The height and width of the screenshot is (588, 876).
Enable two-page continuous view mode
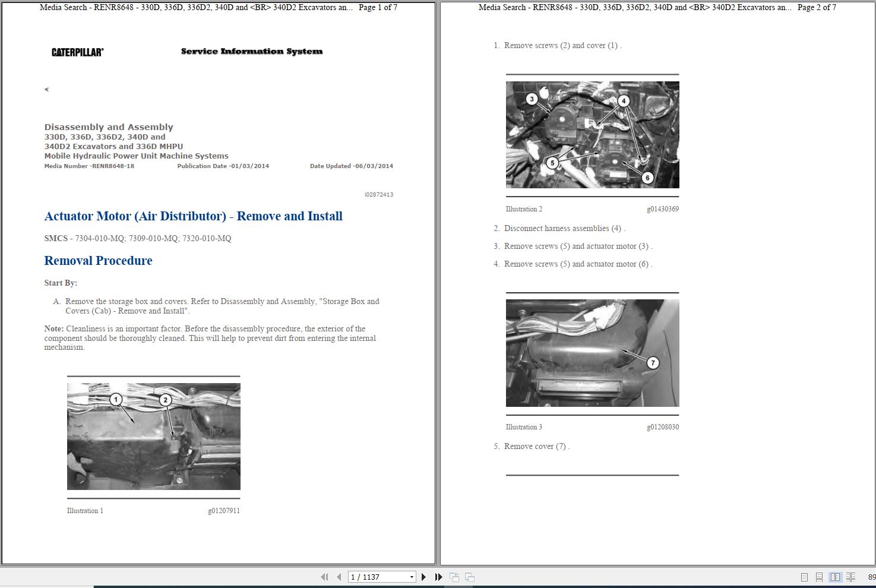[849, 576]
